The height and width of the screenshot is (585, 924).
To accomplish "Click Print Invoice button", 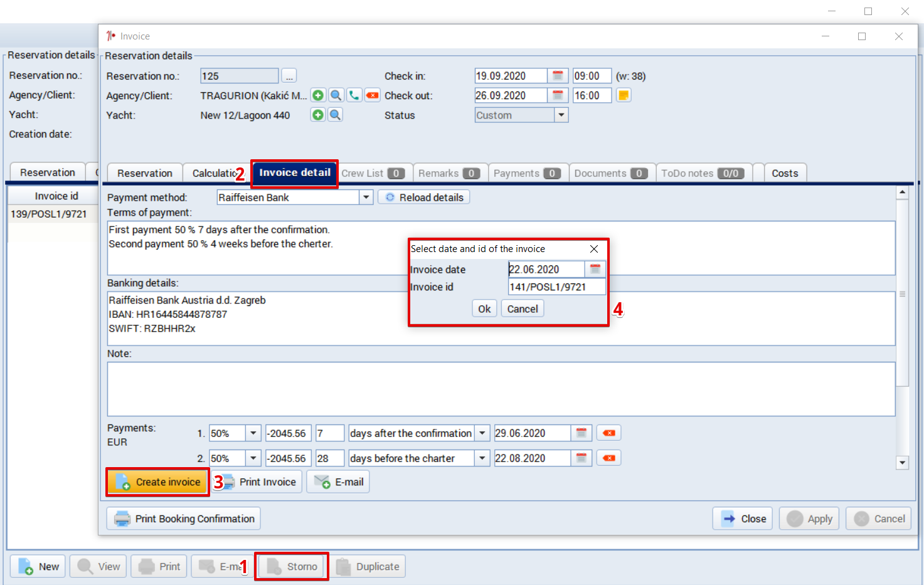I will click(x=257, y=482).
